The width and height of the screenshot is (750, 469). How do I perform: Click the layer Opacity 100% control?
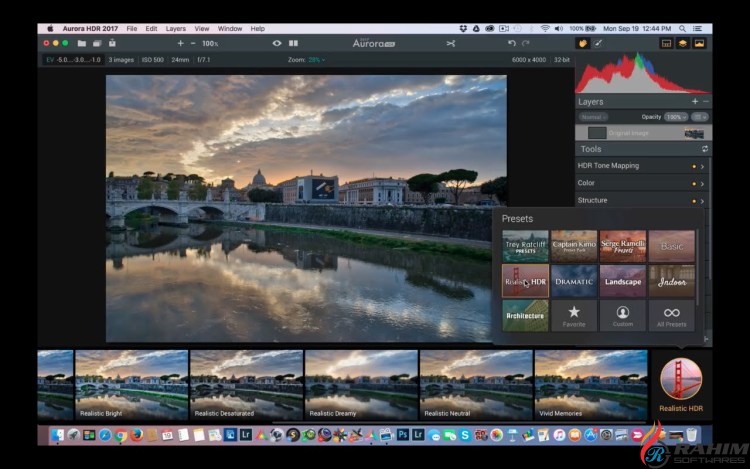click(x=674, y=117)
